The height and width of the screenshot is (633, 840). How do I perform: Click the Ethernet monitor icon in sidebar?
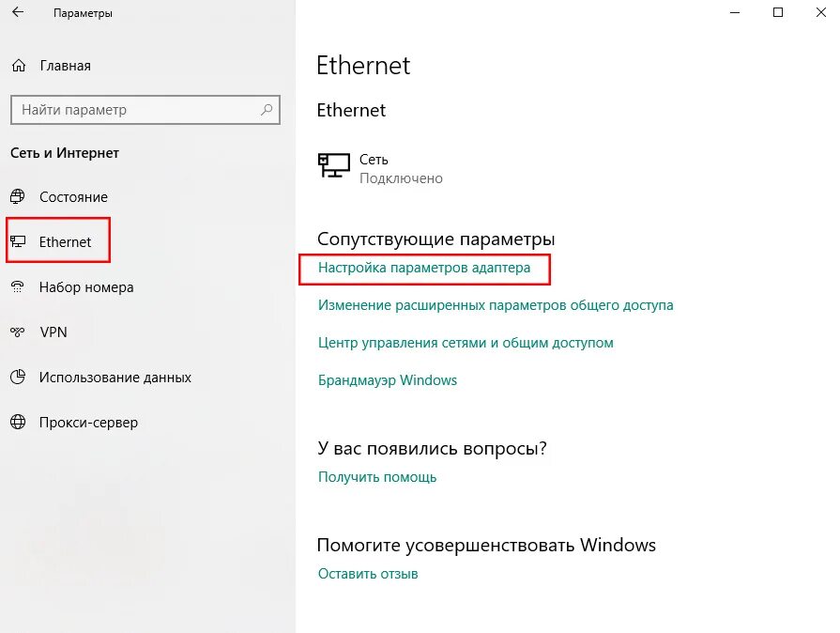[18, 242]
